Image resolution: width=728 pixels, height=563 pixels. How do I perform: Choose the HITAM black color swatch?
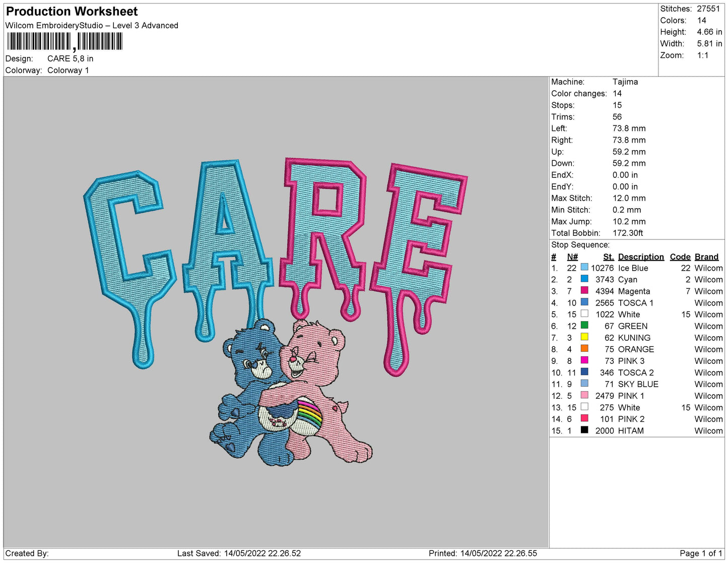[x=584, y=430]
